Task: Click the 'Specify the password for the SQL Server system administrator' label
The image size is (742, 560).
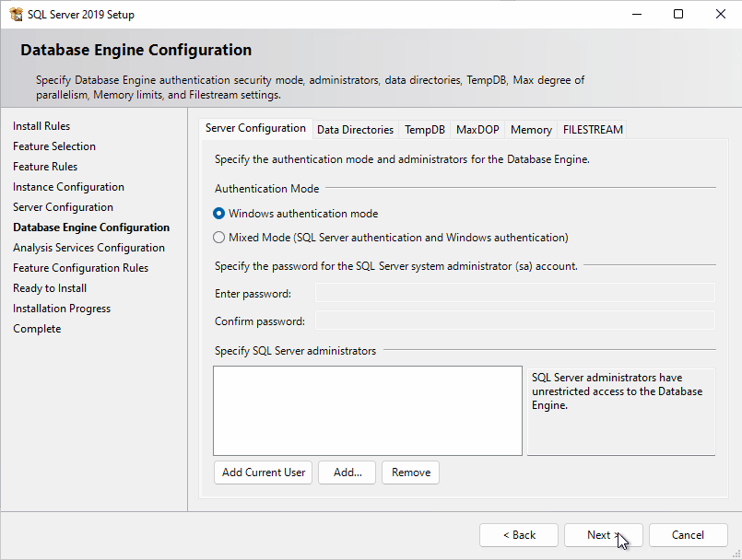Action: click(396, 266)
